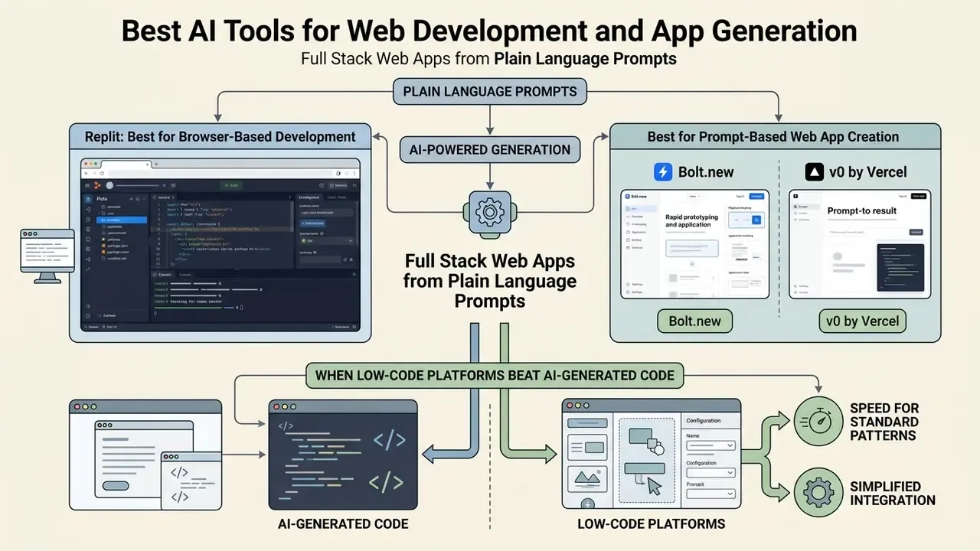The height and width of the screenshot is (551, 980).
Task: Click the v0 square logo inside its app header
Action: pos(795,196)
